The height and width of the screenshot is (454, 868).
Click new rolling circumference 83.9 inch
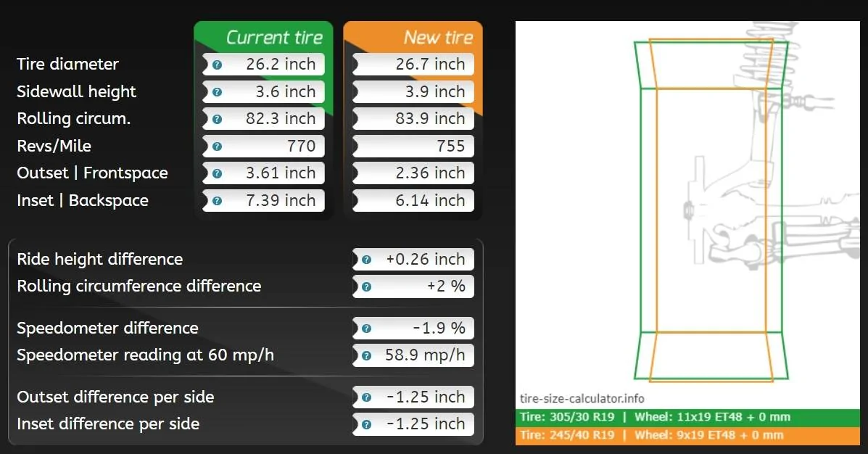tap(413, 118)
